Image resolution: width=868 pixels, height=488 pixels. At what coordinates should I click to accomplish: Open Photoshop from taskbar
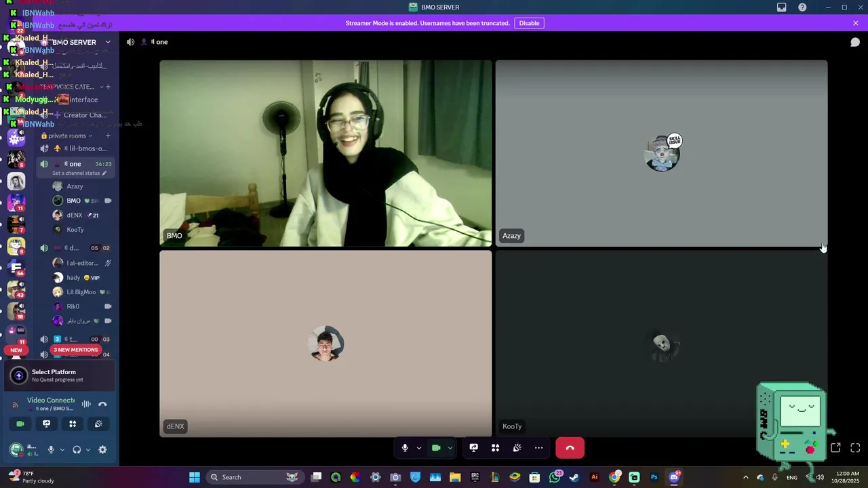pos(654,477)
